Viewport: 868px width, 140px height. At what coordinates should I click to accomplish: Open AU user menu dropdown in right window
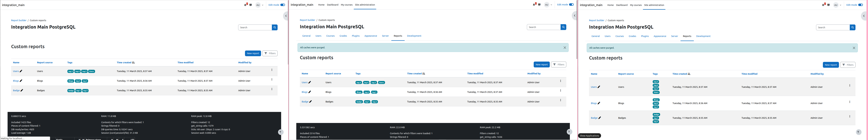point(837,5)
